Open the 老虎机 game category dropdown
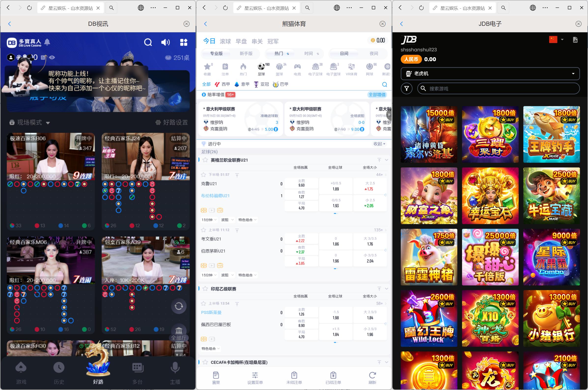 [x=490, y=73]
